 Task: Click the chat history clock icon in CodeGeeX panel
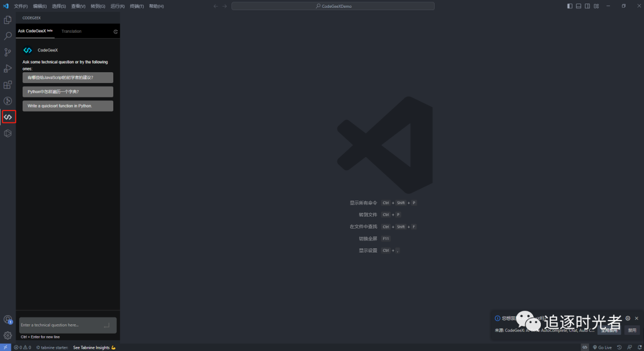point(116,32)
